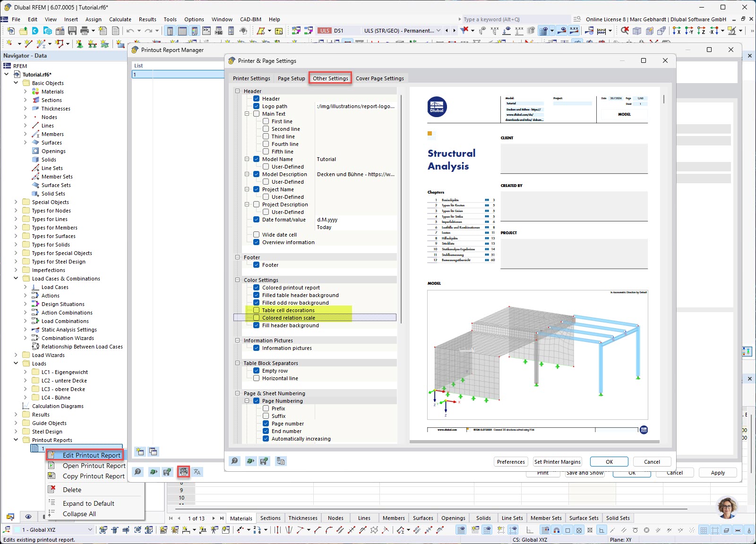Click the highlighted printer settings icon

click(184, 472)
